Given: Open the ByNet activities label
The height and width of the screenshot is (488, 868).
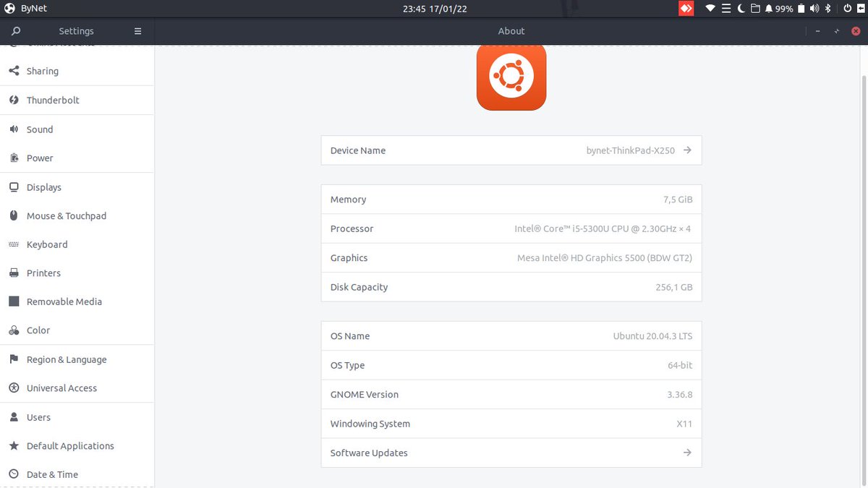Looking at the screenshot, I should [34, 9].
